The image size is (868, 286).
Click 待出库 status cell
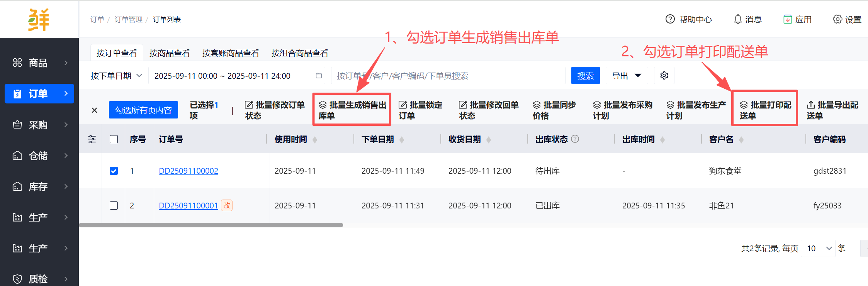(547, 171)
